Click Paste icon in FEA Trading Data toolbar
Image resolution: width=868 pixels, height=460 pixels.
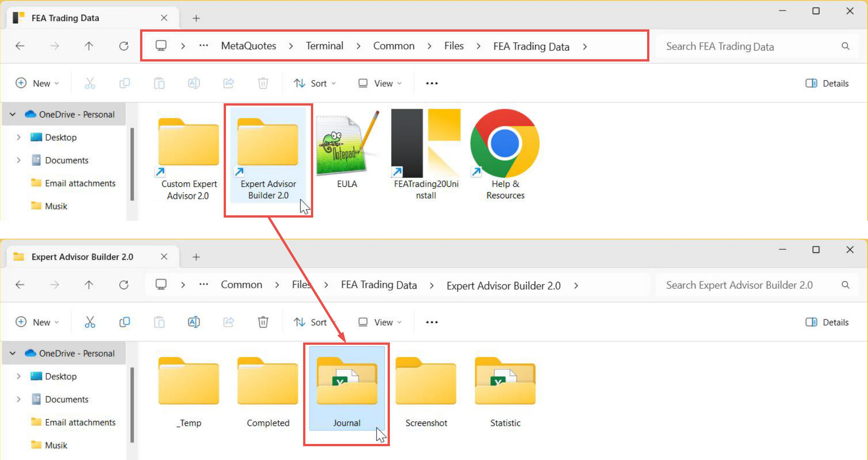pyautogui.click(x=159, y=83)
